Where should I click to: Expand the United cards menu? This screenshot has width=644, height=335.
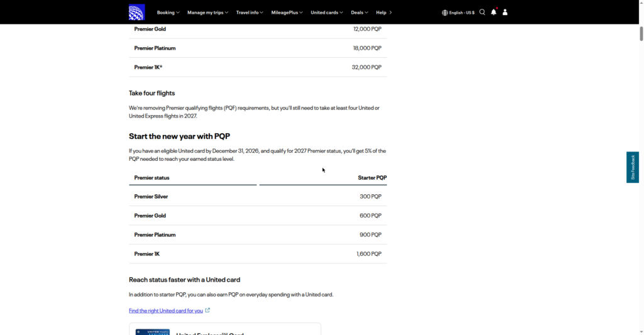pos(327,13)
